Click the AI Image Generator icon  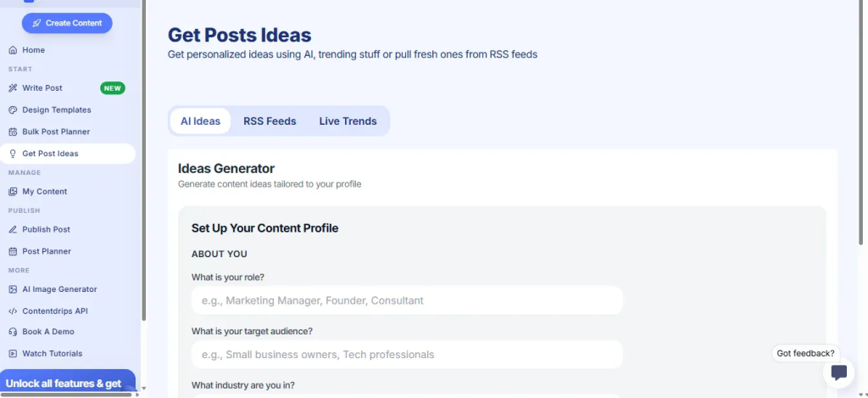[13, 289]
